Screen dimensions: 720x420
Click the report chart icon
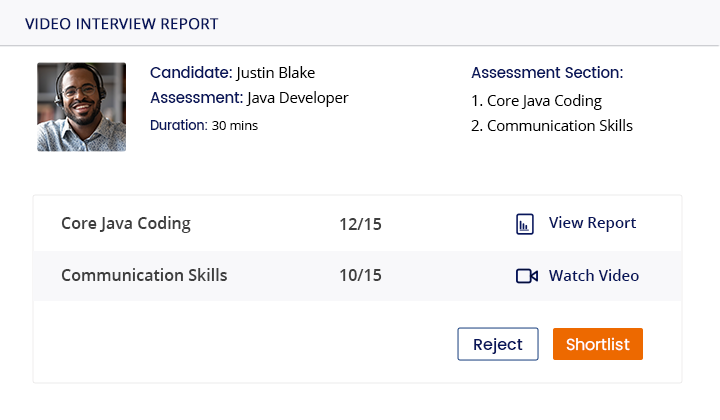525,224
